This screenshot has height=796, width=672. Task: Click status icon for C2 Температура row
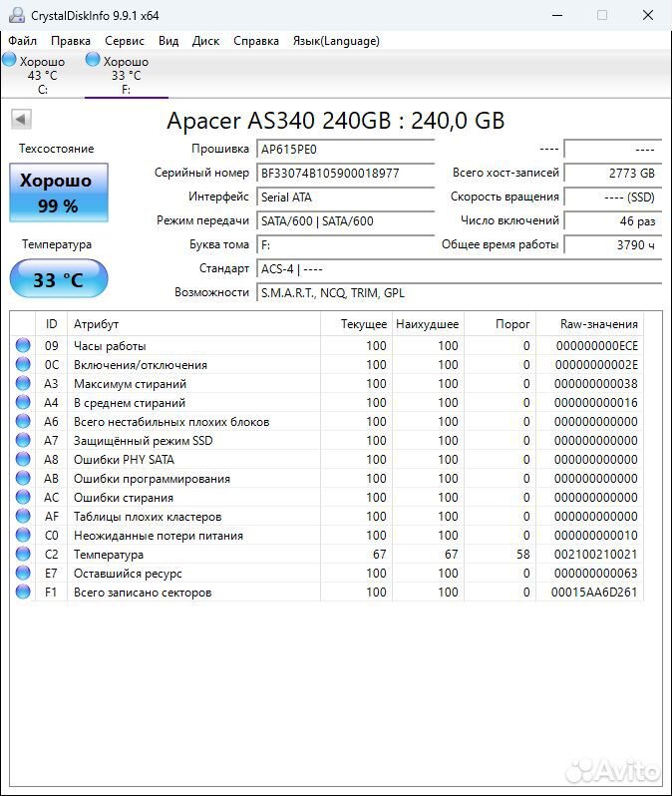point(23,554)
